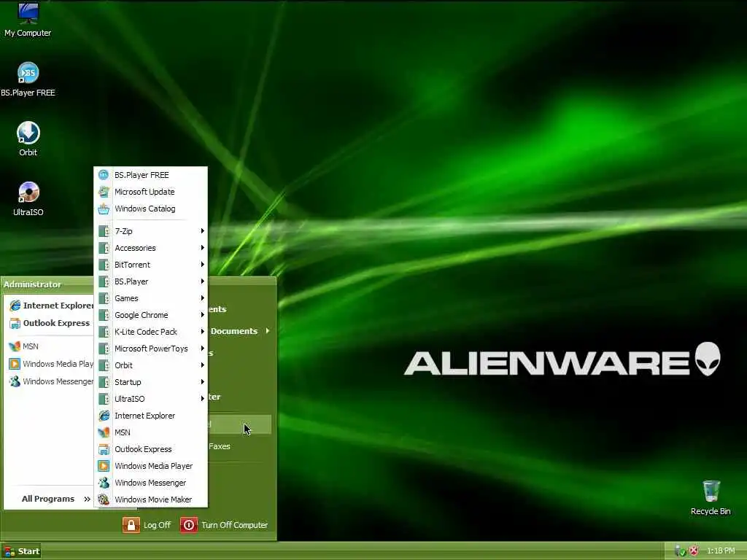Viewport: 747px width, 560px height.
Task: Click Windows Media Player icon in All Programs
Action: click(104, 466)
